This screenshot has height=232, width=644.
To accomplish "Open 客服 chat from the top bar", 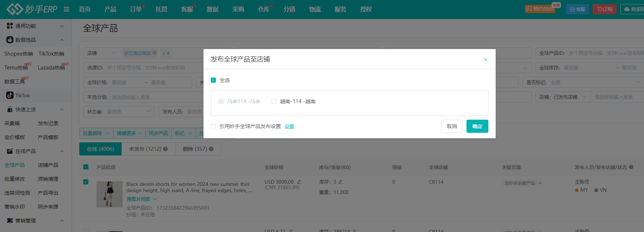I will point(578,9).
